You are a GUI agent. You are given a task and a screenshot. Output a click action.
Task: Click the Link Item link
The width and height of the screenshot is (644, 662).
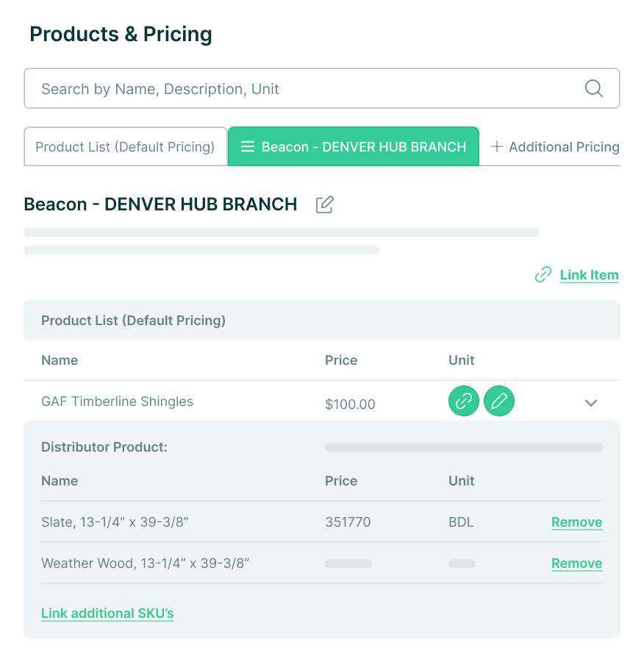589,275
